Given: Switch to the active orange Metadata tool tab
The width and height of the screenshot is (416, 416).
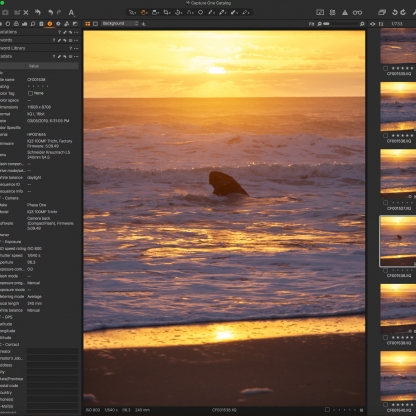Looking at the screenshot, I should click(x=50, y=24).
